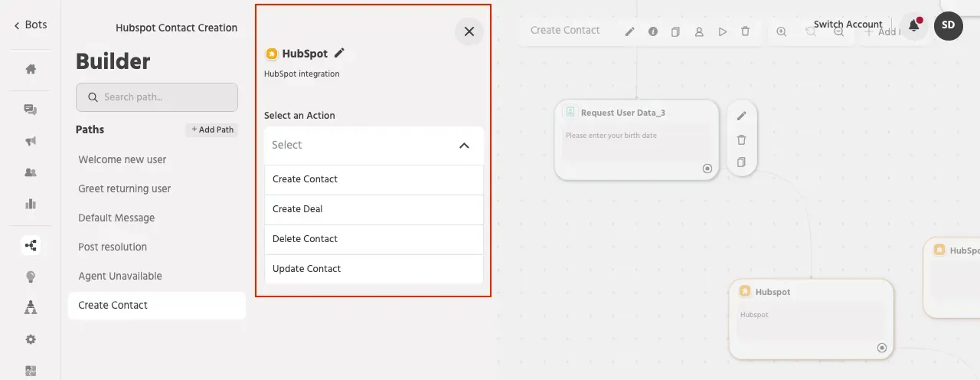Open the Home icon in sidebar
Image resolution: width=980 pixels, height=380 pixels.
point(31,69)
